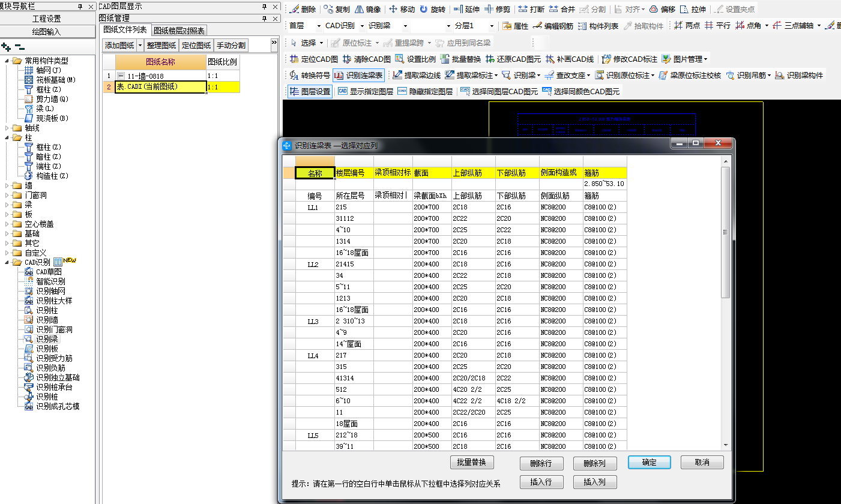Click 取消 button in dialog
The height and width of the screenshot is (504, 841).
coord(702,463)
